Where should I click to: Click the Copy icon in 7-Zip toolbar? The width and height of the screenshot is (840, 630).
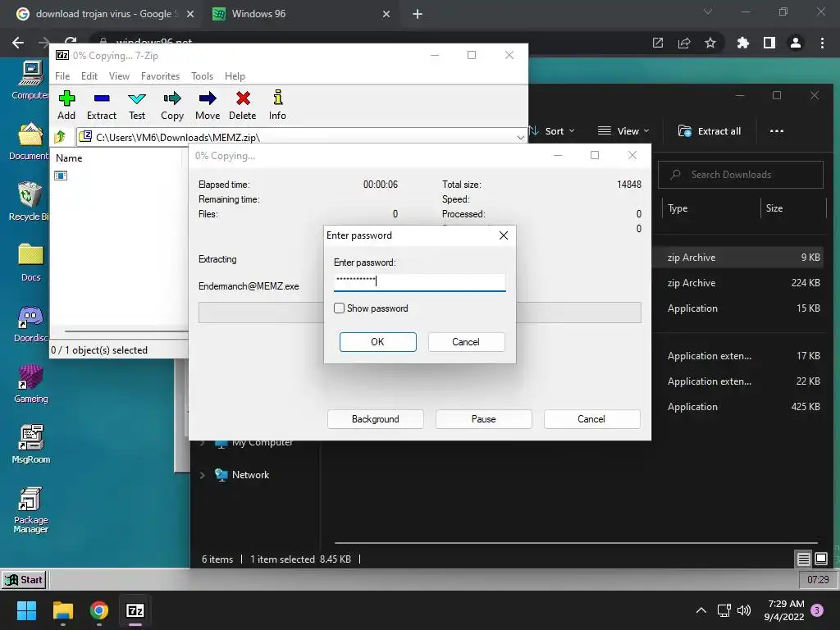tap(172, 98)
